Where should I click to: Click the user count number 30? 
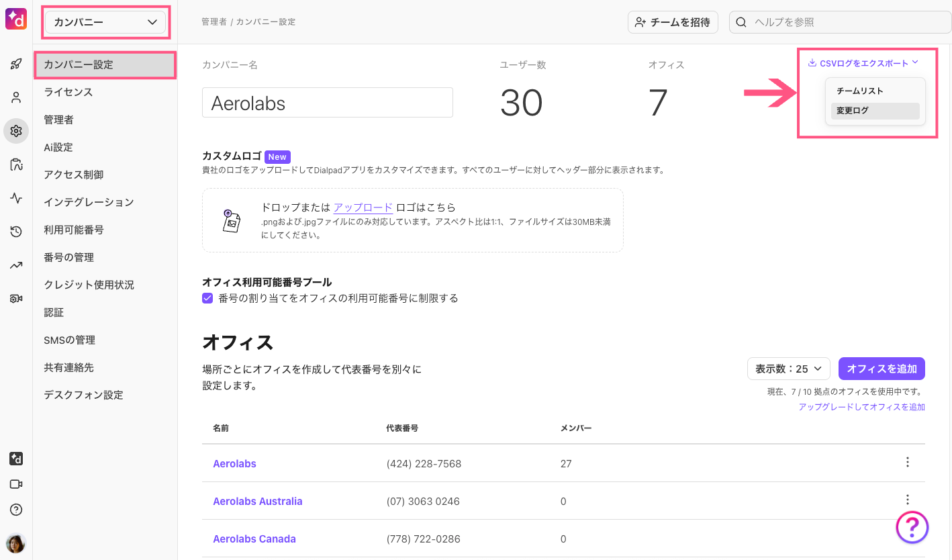pos(522,103)
